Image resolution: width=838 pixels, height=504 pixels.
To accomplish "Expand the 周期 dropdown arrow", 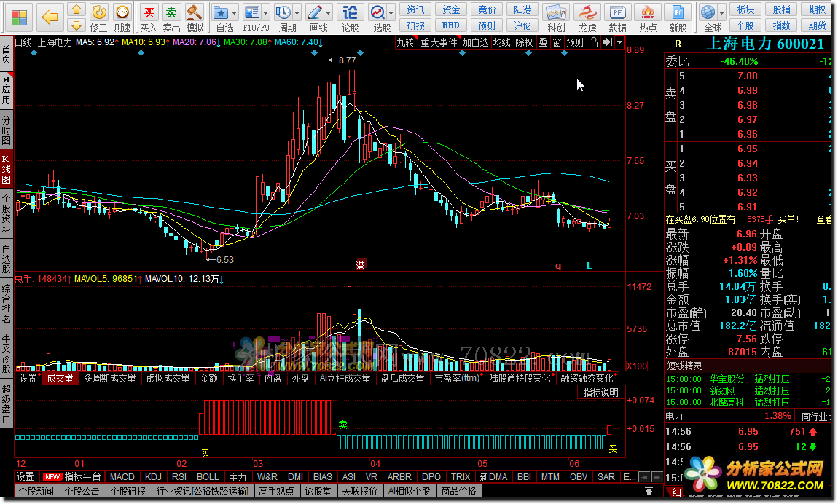I will 297,12.
